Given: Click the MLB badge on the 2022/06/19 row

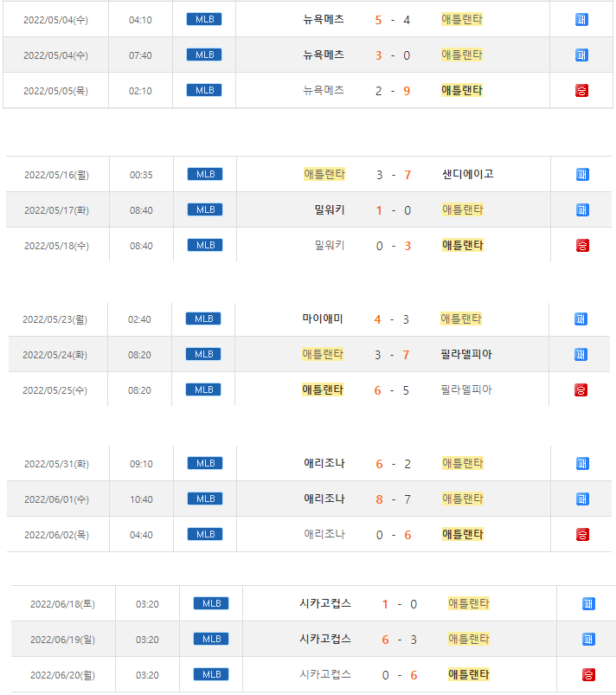Looking at the screenshot, I should pos(211,639).
